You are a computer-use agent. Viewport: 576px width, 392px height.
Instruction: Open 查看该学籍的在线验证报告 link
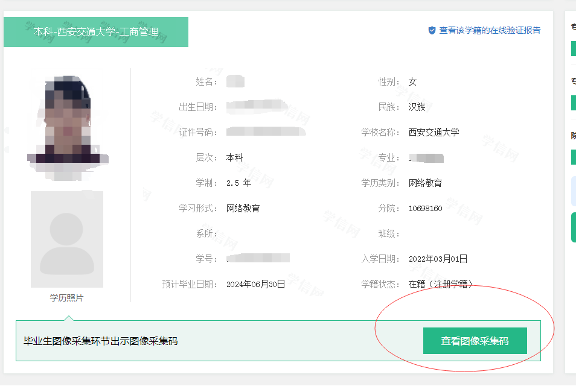point(490,30)
